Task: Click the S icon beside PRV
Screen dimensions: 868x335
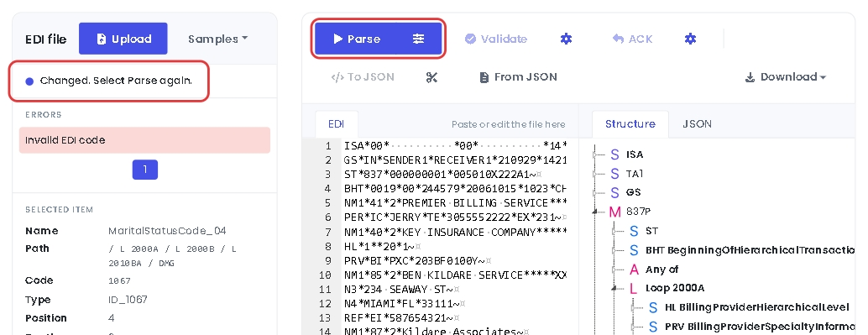Action: click(x=653, y=326)
